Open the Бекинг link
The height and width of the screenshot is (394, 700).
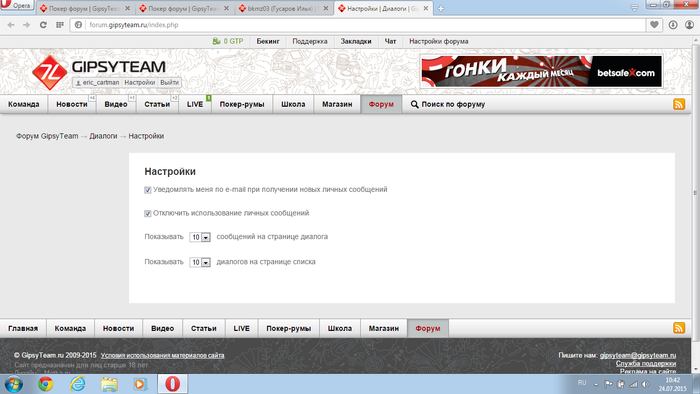[x=268, y=41]
